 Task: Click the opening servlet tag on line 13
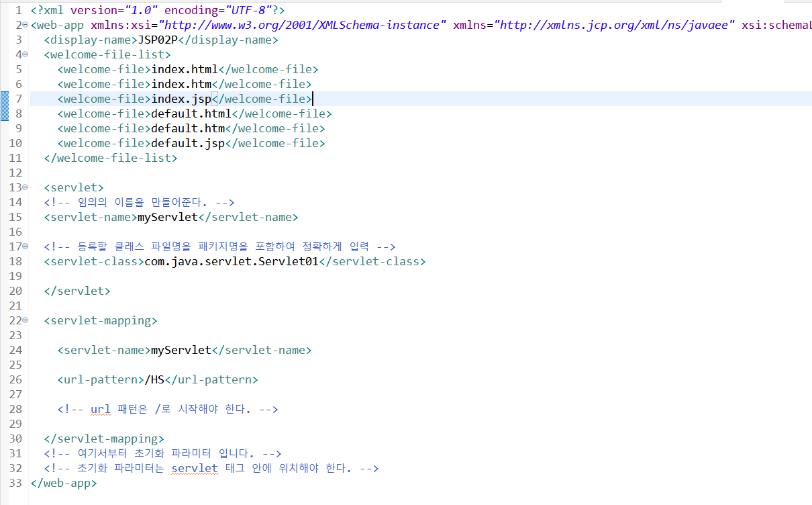click(74, 187)
